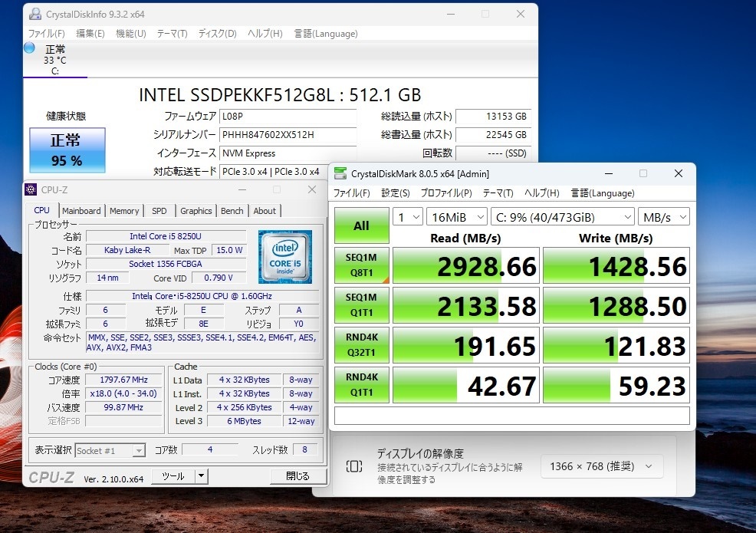Click the Intel Core i5 inside logo
The image size is (756, 533).
pyautogui.click(x=285, y=257)
